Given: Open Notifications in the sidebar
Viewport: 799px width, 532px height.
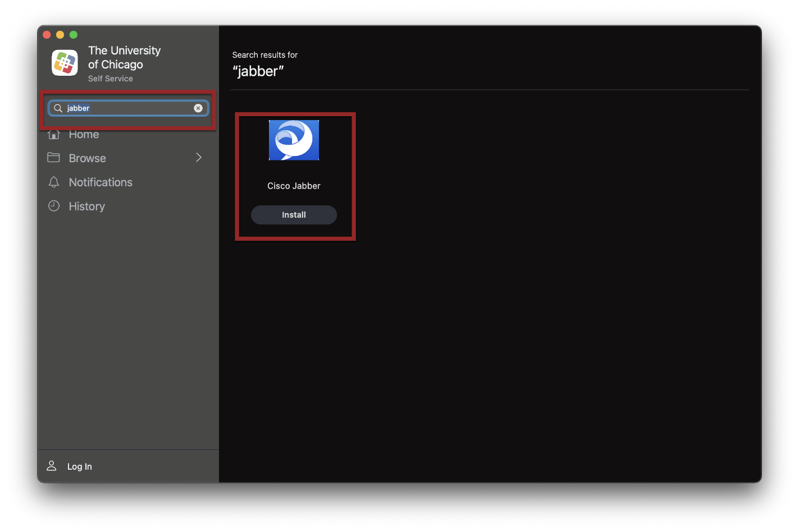Looking at the screenshot, I should [101, 182].
